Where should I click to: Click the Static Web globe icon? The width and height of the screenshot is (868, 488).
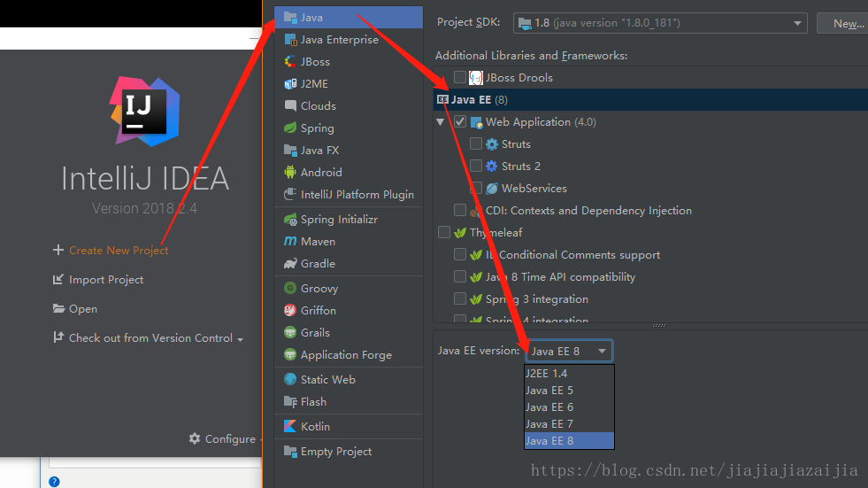coord(290,379)
